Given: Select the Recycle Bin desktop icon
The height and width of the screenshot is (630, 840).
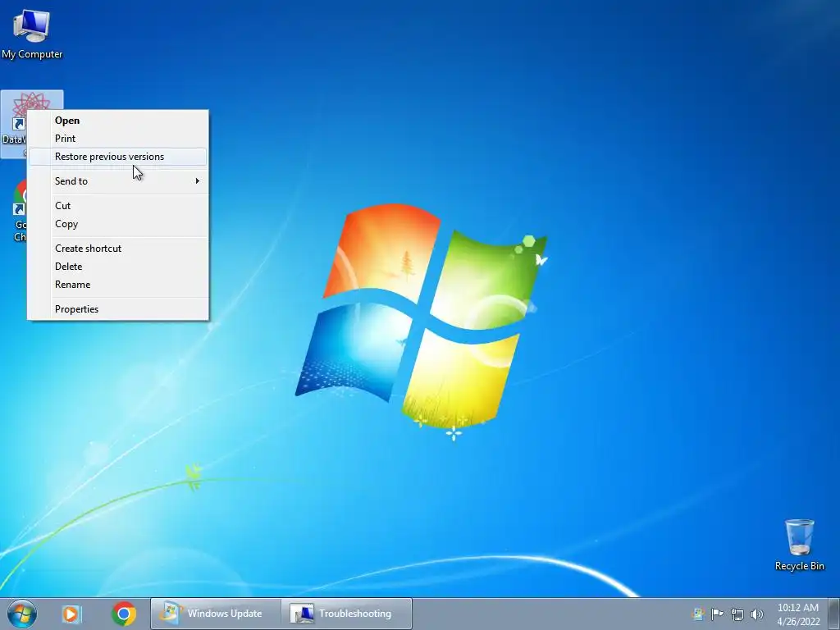Looking at the screenshot, I should tap(799, 545).
